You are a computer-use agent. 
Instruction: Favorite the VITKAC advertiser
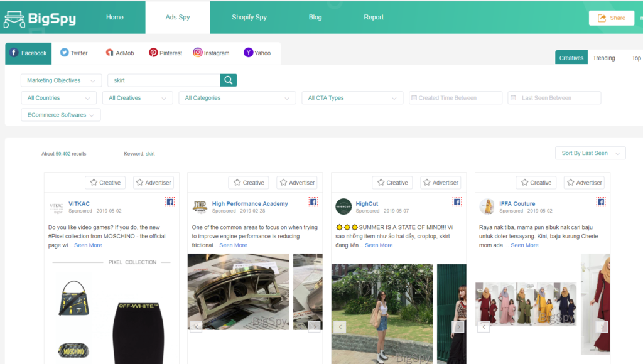(153, 183)
